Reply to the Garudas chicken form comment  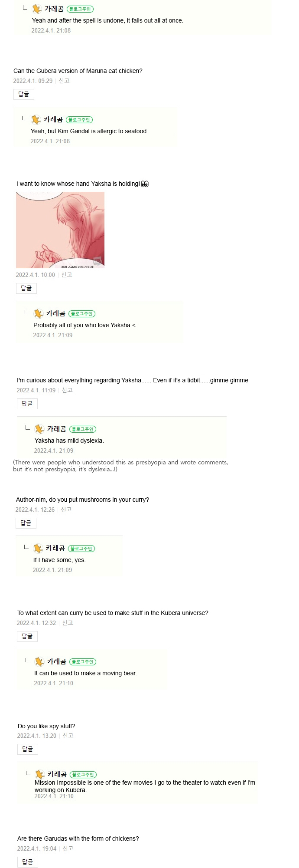coord(27,862)
